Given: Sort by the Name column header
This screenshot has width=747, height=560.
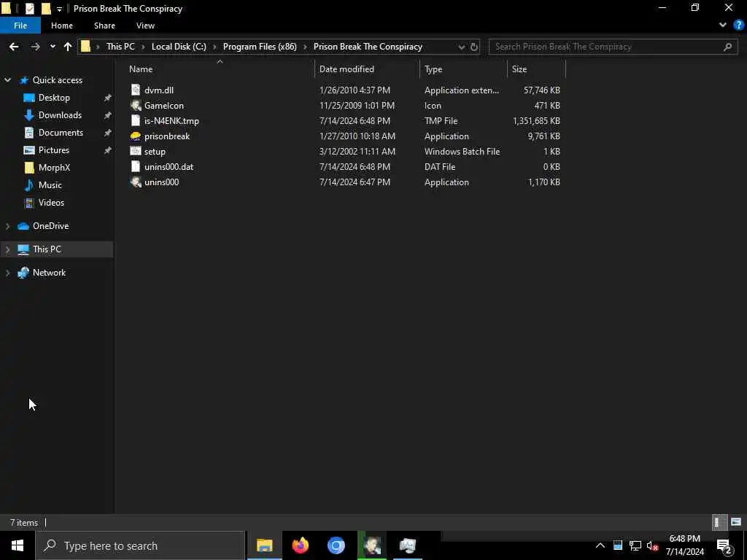Looking at the screenshot, I should coord(141,69).
